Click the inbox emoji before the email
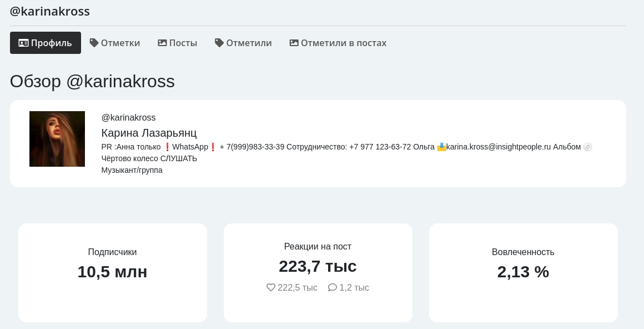644x329 pixels. 441,147
